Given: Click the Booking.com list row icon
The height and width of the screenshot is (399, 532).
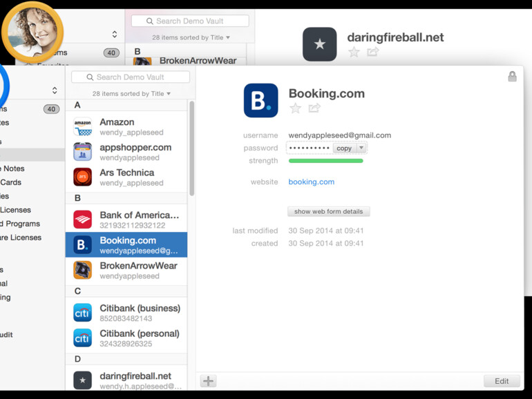Looking at the screenshot, I should pos(82,245).
